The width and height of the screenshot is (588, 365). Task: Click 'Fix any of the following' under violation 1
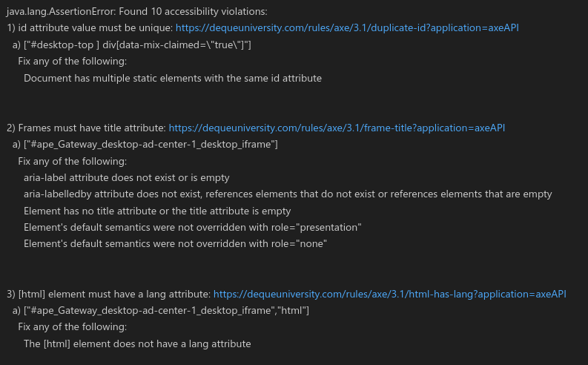click(73, 62)
